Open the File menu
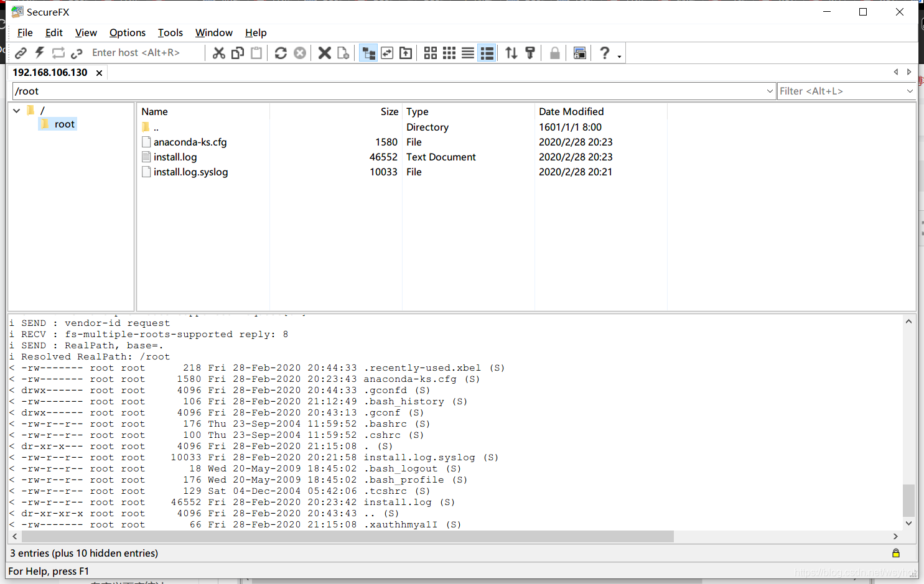 (x=25, y=32)
